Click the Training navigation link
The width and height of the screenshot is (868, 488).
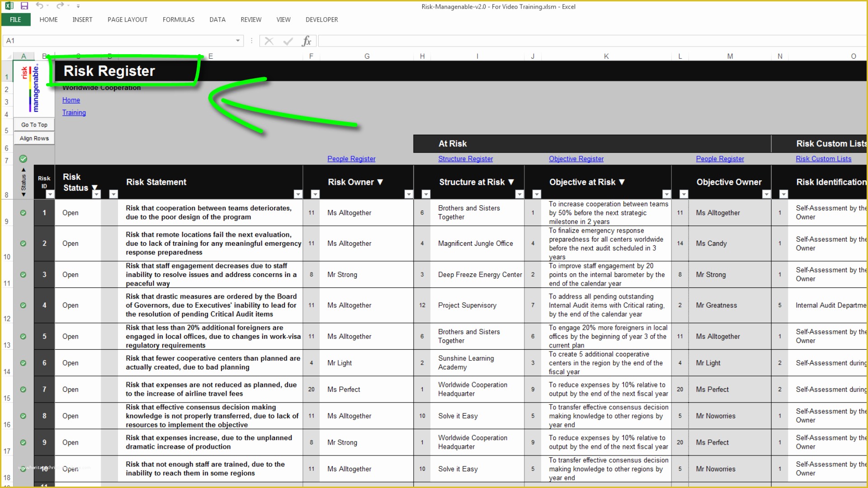point(73,113)
